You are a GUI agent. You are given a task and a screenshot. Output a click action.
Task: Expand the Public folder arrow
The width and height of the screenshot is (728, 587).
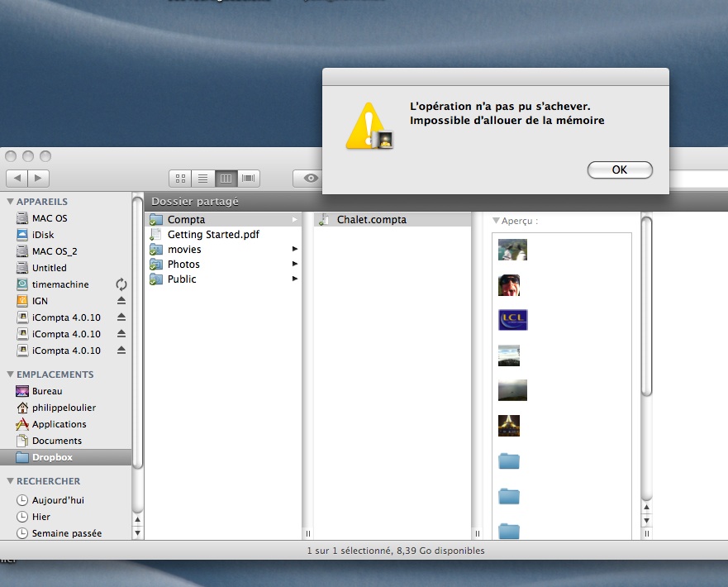click(295, 279)
